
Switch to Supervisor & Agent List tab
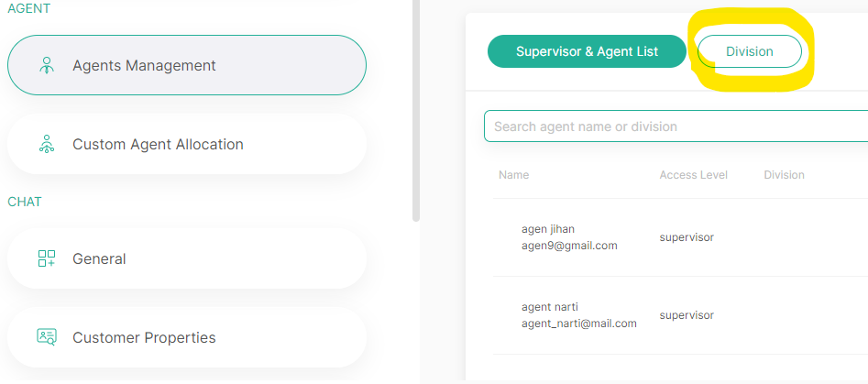pyautogui.click(x=587, y=51)
